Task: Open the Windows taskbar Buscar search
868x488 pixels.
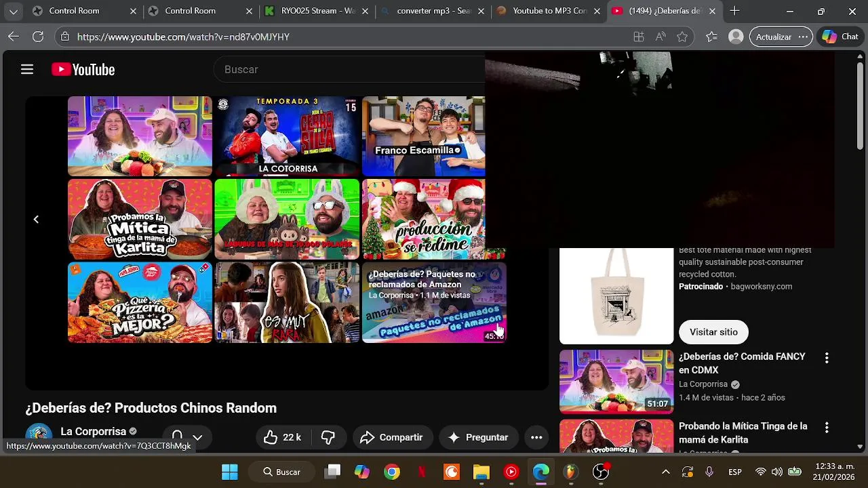Action: [x=281, y=472]
